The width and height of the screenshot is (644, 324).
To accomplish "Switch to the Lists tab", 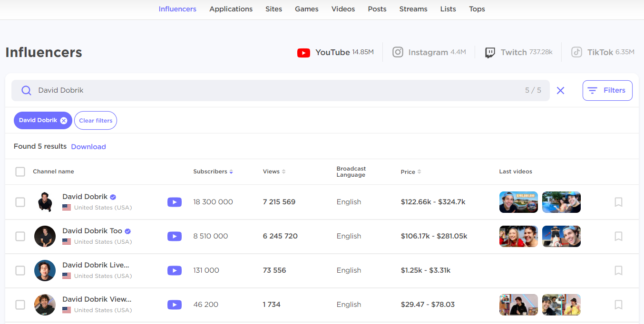I will (448, 9).
